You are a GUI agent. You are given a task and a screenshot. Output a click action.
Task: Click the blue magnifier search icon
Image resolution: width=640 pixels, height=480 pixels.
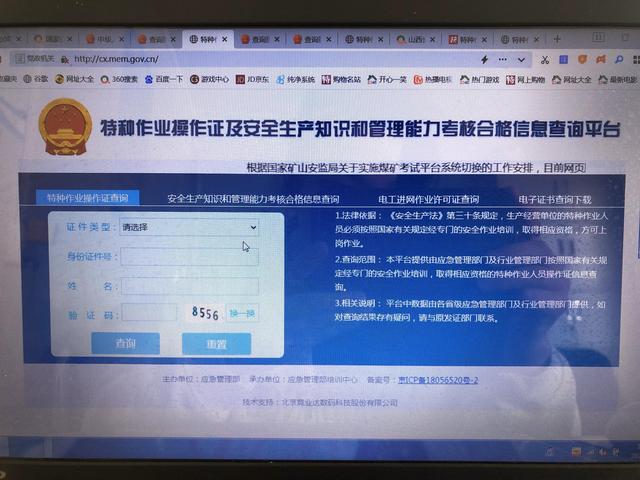coord(619,60)
